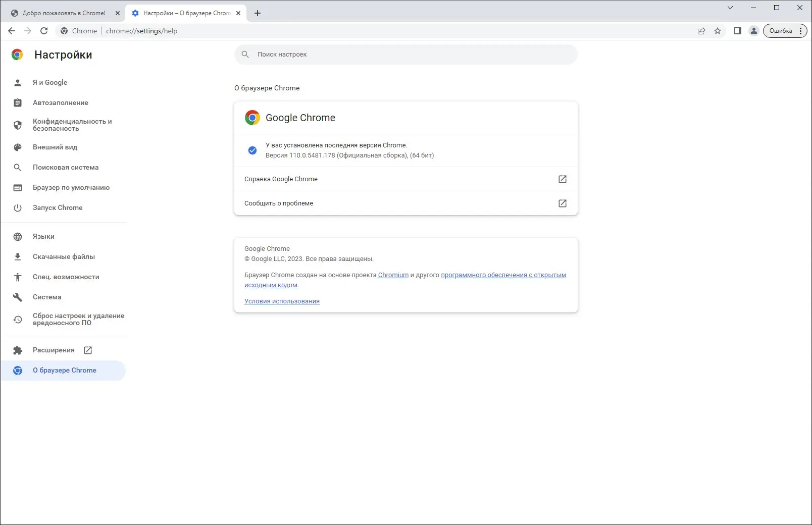
Task: Close the Настройки settings tab
Action: [x=238, y=13]
